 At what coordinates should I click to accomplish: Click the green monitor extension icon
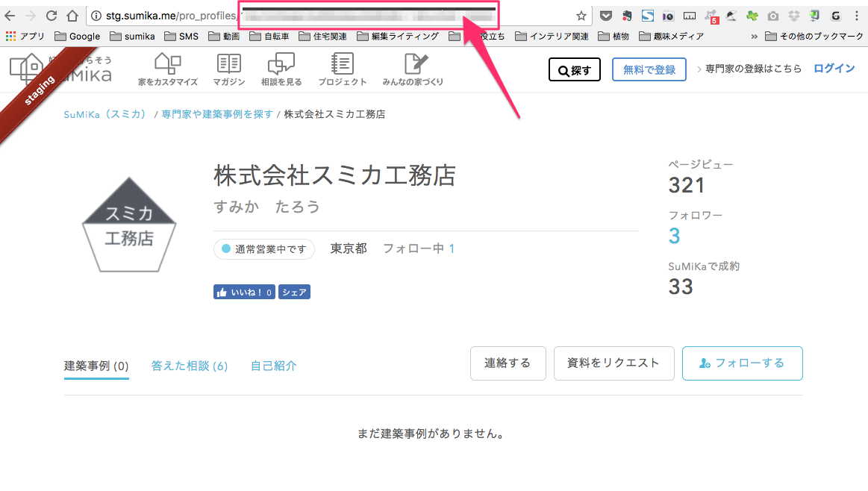pos(814,16)
